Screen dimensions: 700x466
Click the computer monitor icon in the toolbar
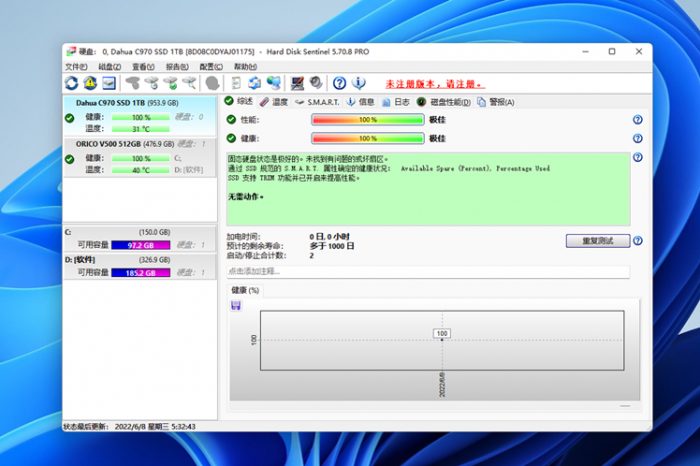pyautogui.click(x=297, y=83)
